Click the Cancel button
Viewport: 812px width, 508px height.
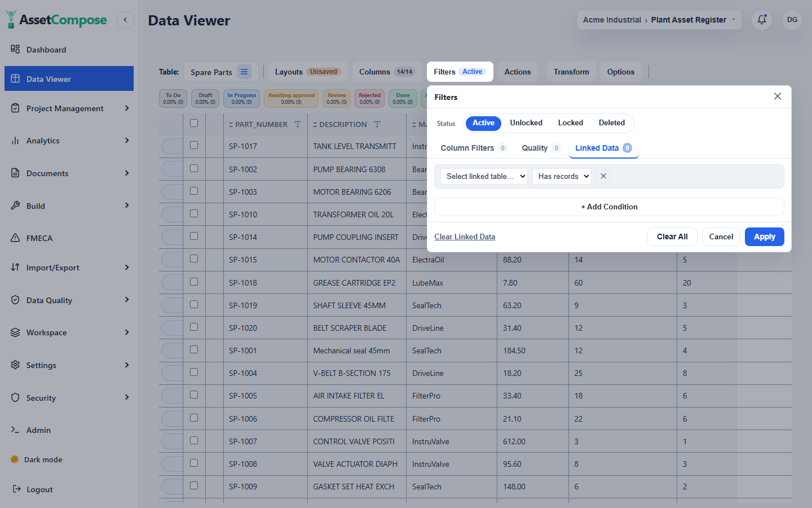tap(721, 237)
